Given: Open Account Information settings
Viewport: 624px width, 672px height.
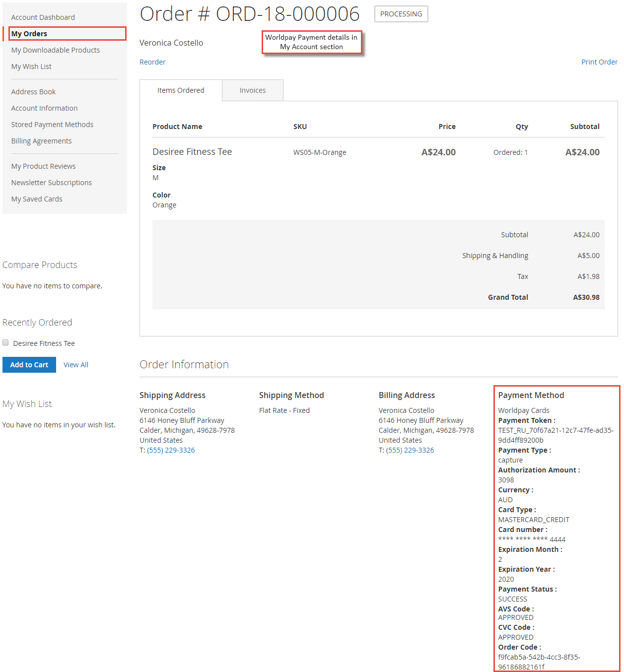Looking at the screenshot, I should (44, 108).
